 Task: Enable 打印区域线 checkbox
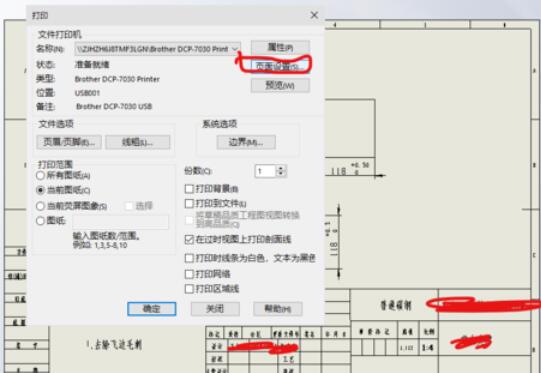(x=189, y=288)
